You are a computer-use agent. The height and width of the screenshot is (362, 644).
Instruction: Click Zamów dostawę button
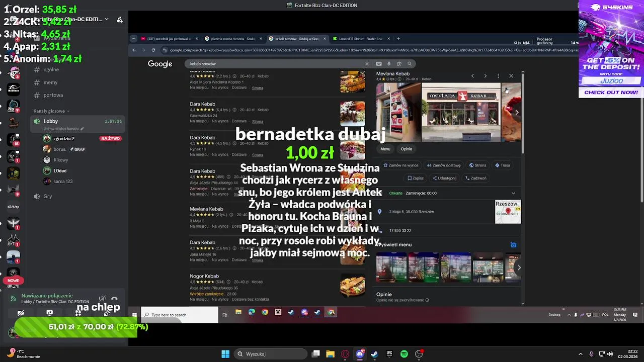coord(444,165)
